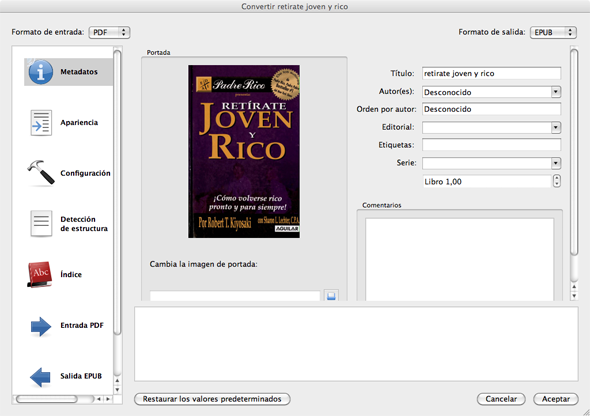The height and width of the screenshot is (416, 590).
Task: Click the Metadatos info icon
Action: pyautogui.click(x=41, y=72)
